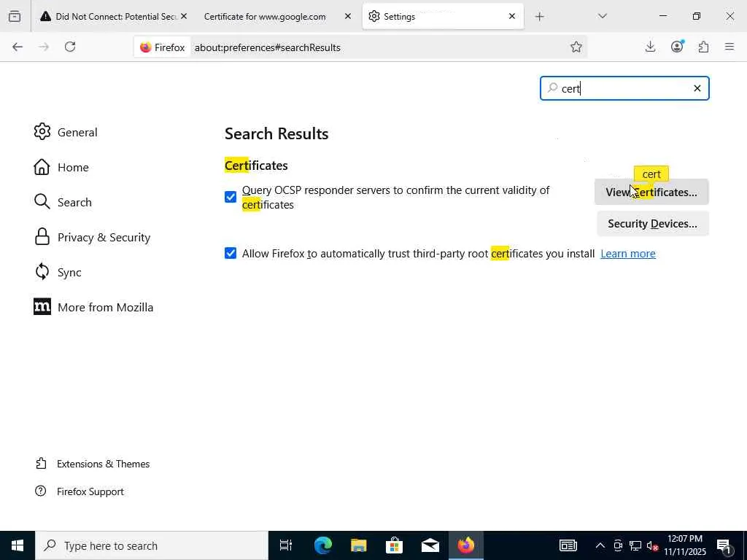Bookmark this page with star icon
The image size is (747, 560).
pos(576,47)
